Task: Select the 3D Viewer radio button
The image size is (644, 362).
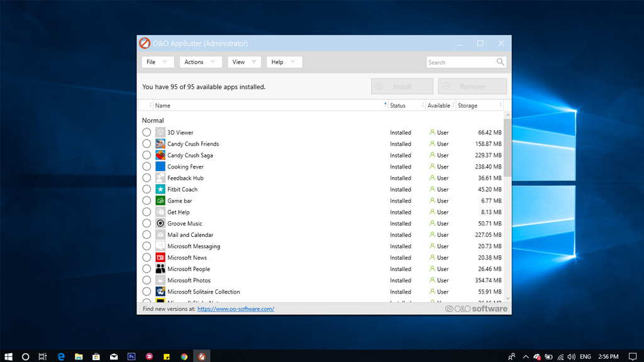Action: click(x=147, y=132)
